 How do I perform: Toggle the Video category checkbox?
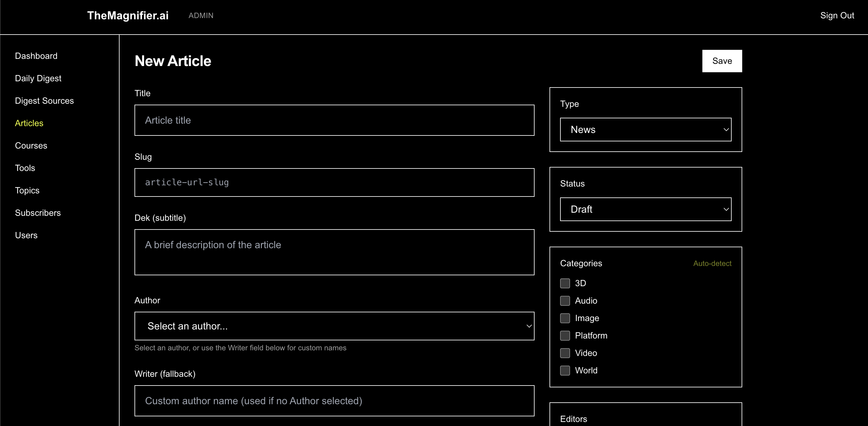click(565, 353)
